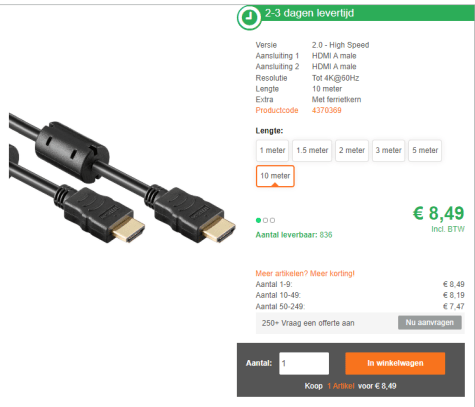475x407 pixels.
Task: Choose the 3 meter cable length
Action: [x=388, y=151]
